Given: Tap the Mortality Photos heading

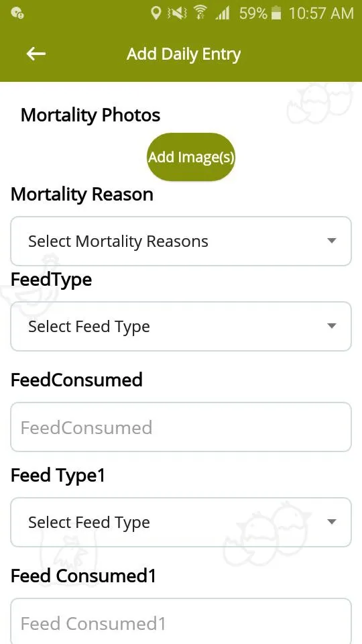Looking at the screenshot, I should pos(90,115).
